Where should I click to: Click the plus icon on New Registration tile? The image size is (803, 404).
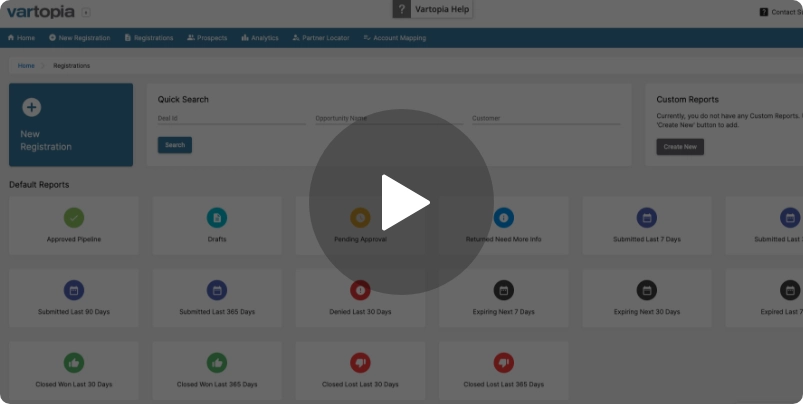click(x=31, y=108)
